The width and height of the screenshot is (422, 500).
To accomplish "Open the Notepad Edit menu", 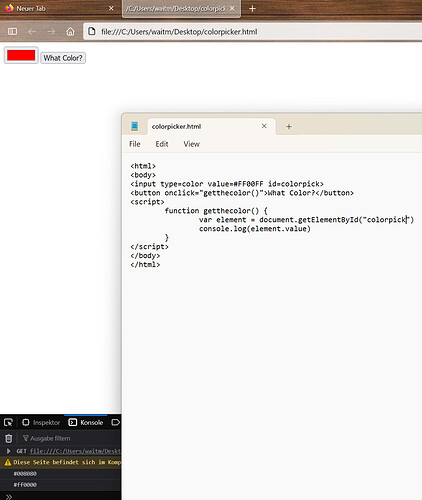I will pyautogui.click(x=162, y=144).
